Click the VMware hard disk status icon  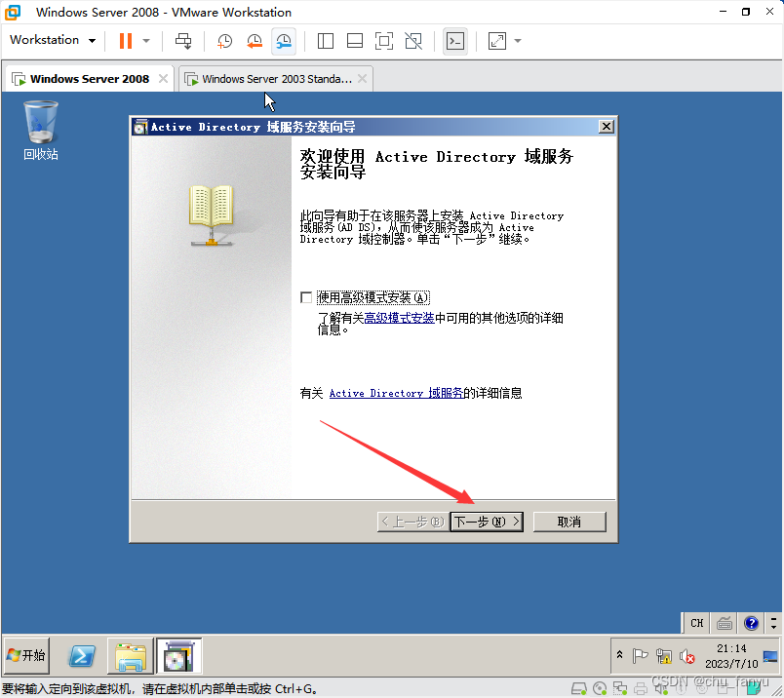tap(578, 689)
